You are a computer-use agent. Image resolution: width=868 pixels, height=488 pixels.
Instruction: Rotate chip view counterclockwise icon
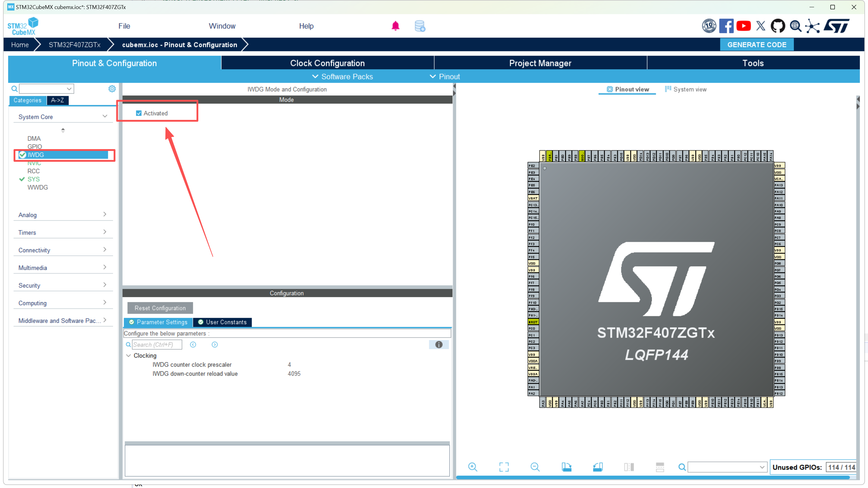(598, 467)
